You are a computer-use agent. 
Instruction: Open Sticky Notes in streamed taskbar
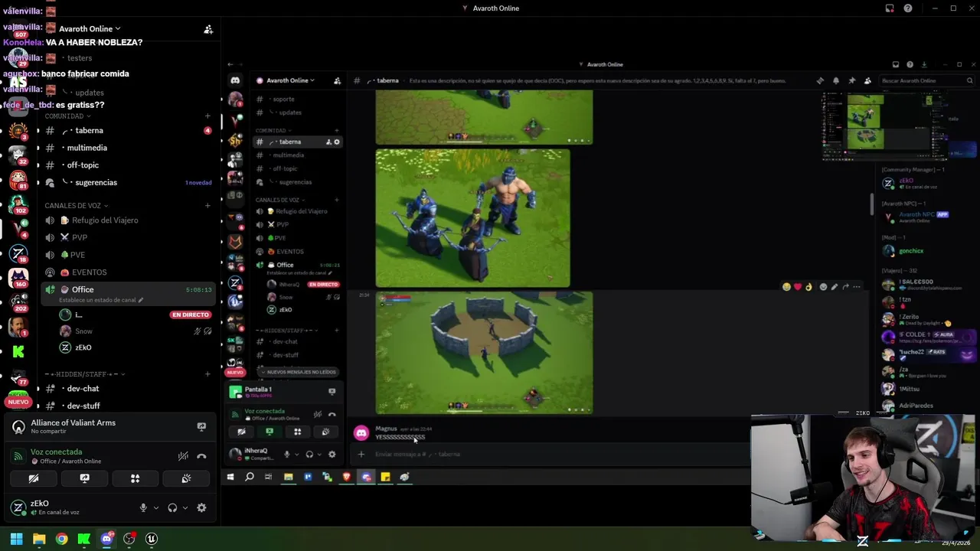(x=385, y=477)
